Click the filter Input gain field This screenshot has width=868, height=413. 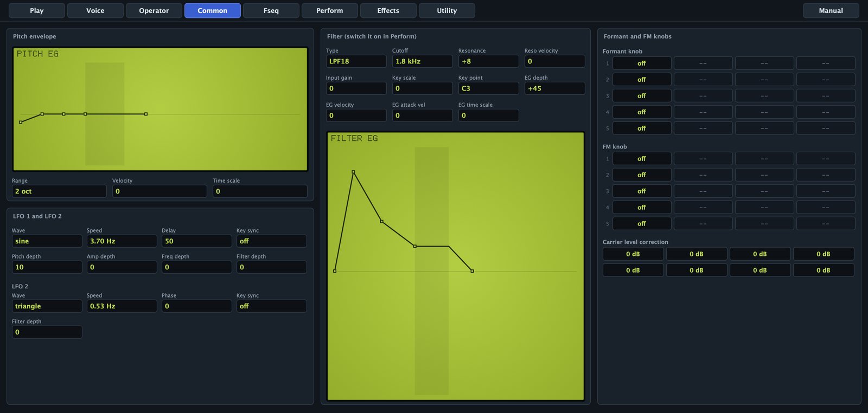pyautogui.click(x=356, y=88)
